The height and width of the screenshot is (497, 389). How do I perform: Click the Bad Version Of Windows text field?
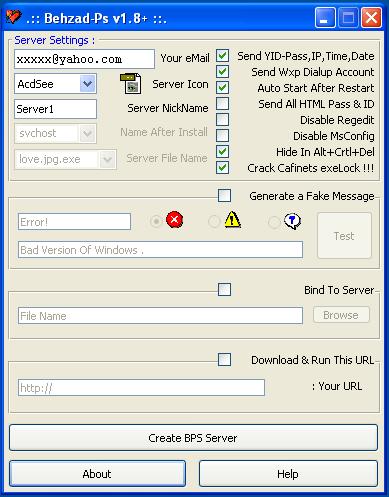pyautogui.click(x=160, y=250)
